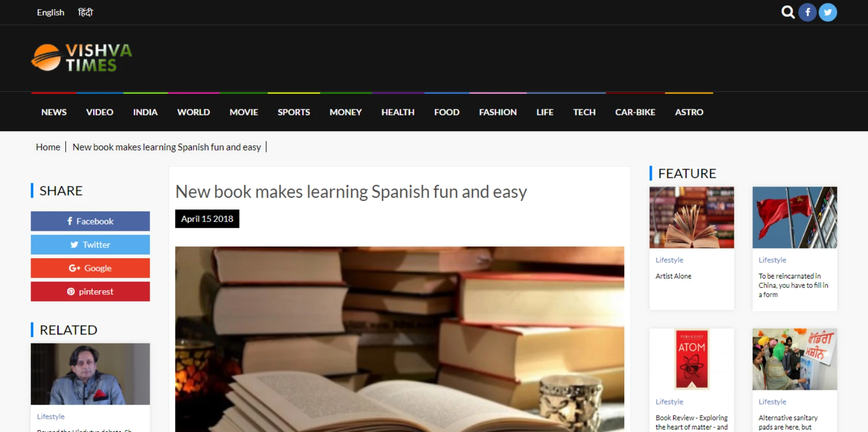Navigate to the HEALTH section
Screen dimensions: 868x432
click(x=398, y=112)
